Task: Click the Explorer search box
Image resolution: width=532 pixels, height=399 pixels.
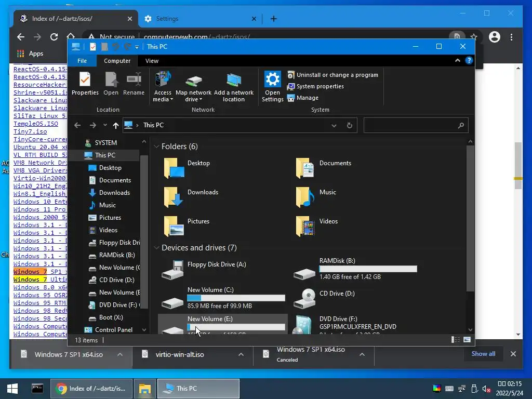Action: pyautogui.click(x=416, y=125)
